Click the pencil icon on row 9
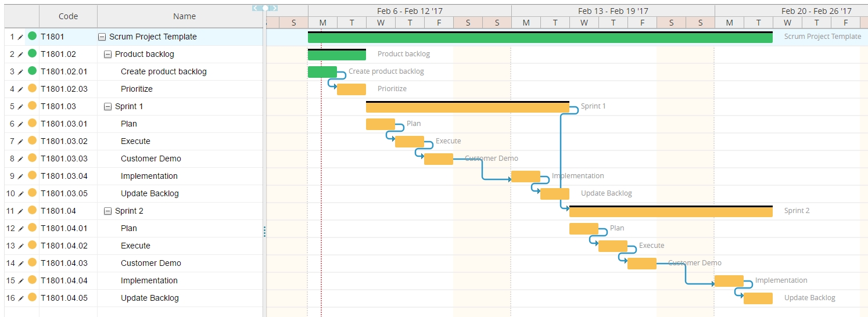868x317 pixels. tap(21, 176)
